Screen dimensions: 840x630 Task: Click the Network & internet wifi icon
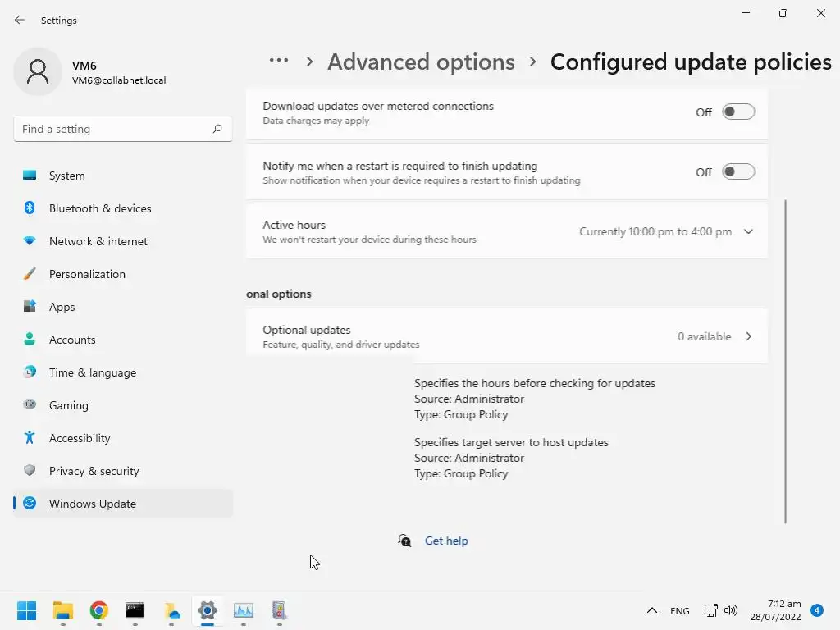tap(30, 241)
